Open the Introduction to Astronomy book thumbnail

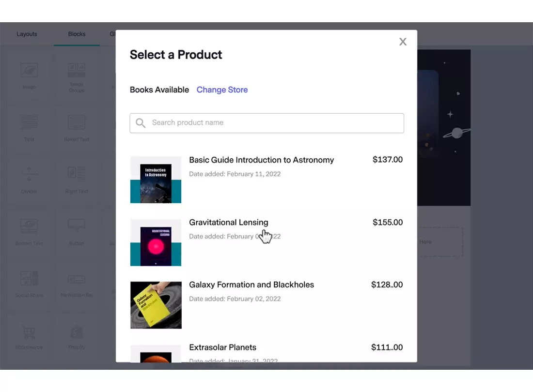click(x=156, y=180)
